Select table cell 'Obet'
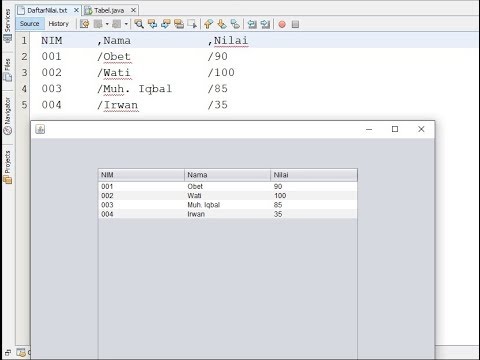 227,186
